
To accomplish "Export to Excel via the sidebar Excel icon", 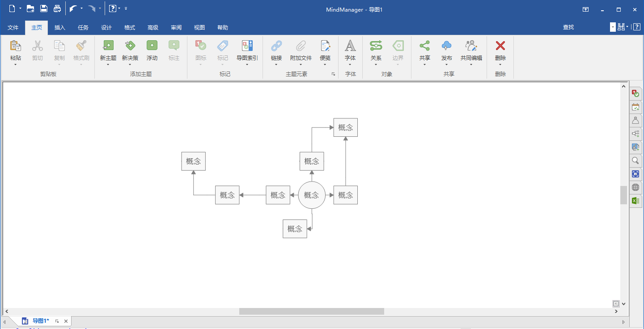I will tap(636, 201).
